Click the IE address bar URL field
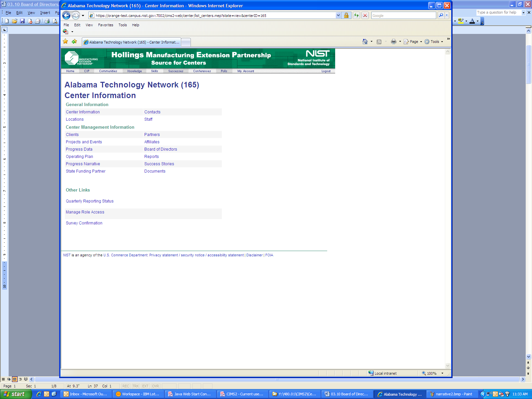This screenshot has height=399, width=532. [215, 15]
